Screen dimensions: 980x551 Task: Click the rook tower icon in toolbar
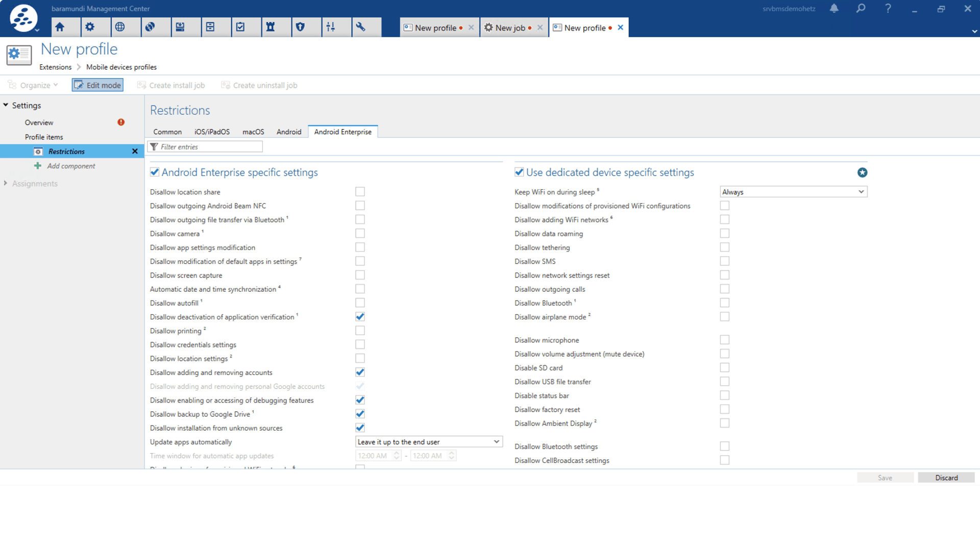click(x=271, y=27)
